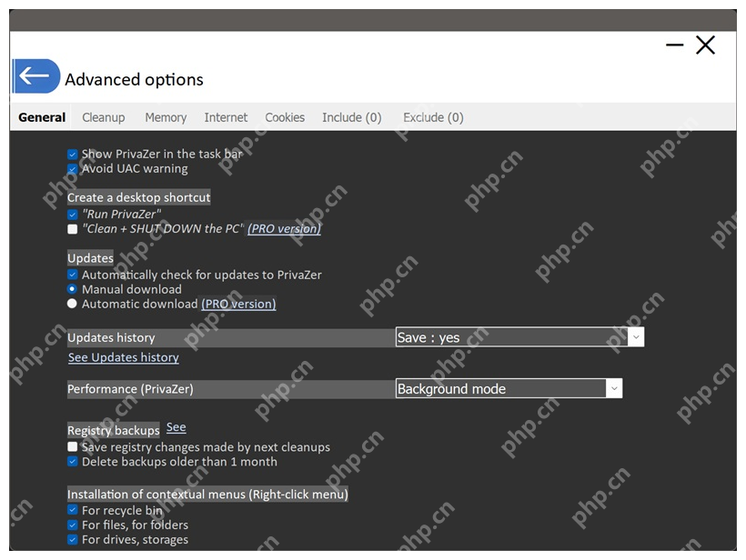
Task: Uncheck Show PrivaZer in the task bar
Action: click(x=72, y=155)
